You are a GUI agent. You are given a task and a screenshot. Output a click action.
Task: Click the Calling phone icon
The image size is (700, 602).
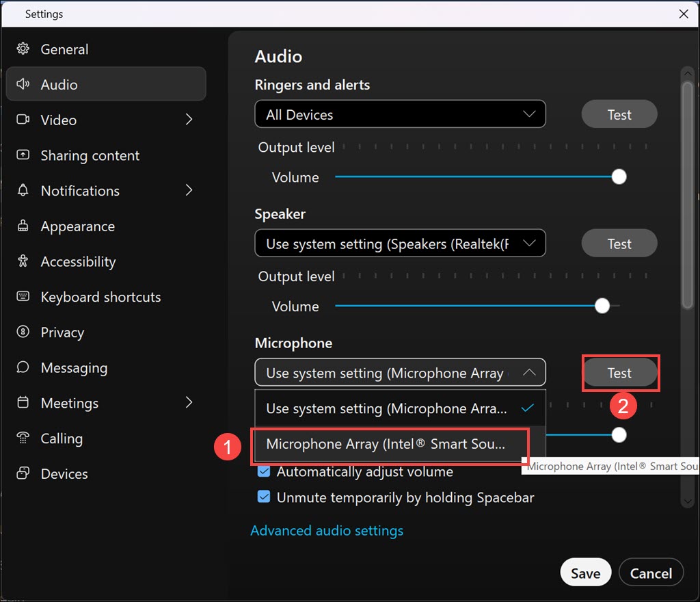(23, 439)
